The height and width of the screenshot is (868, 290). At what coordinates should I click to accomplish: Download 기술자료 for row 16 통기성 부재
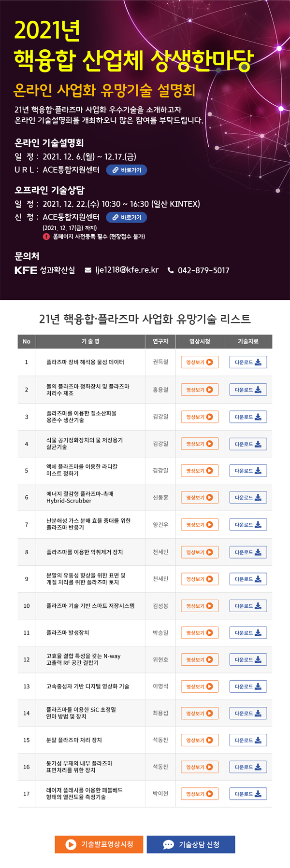[x=248, y=767]
